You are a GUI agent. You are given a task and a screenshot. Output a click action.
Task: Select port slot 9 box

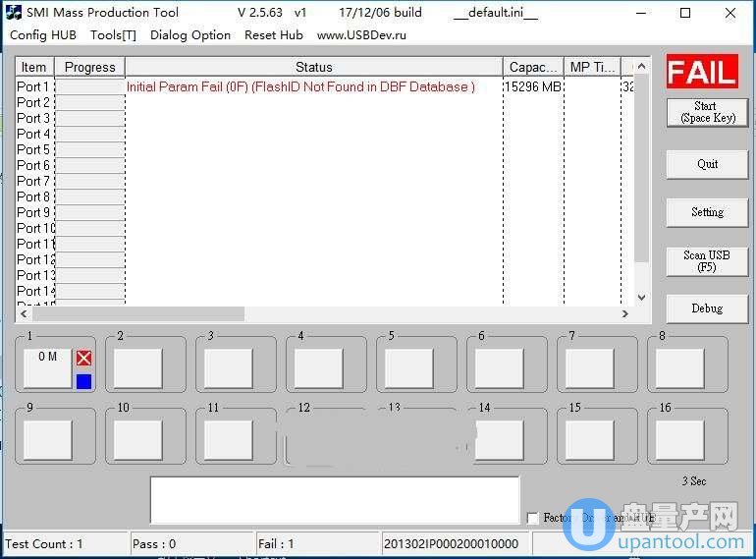click(47, 439)
